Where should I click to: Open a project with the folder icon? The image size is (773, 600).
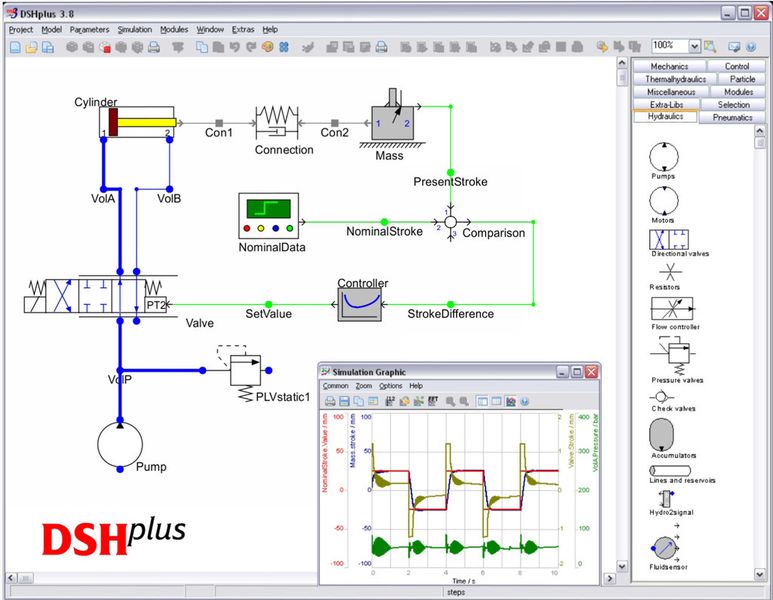(32, 47)
